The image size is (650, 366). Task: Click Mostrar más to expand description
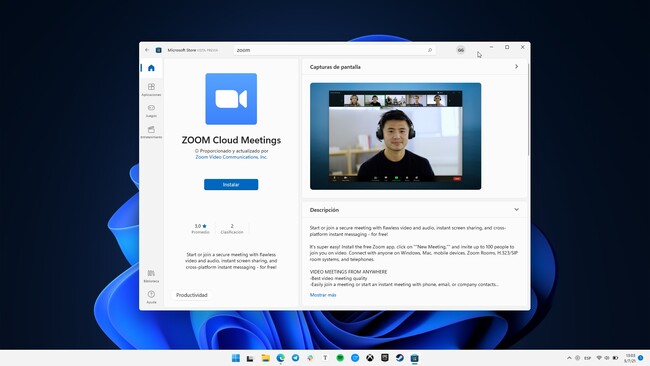[323, 295]
